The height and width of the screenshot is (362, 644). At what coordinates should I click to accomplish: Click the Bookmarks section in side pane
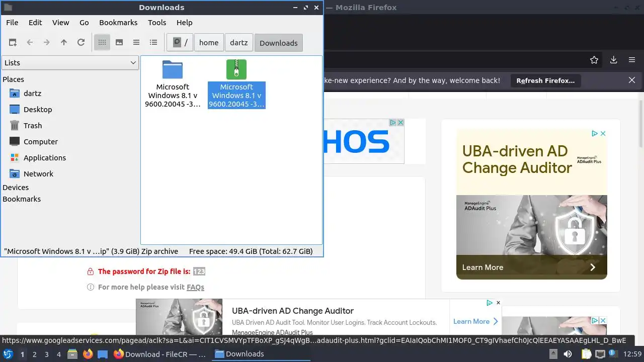click(x=22, y=199)
